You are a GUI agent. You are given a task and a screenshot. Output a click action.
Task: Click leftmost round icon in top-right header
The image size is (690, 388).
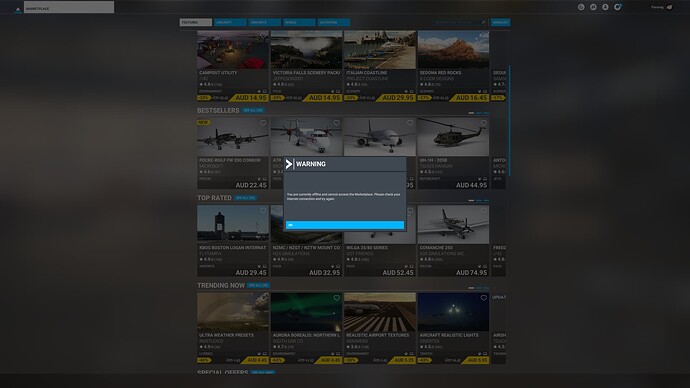[581, 7]
